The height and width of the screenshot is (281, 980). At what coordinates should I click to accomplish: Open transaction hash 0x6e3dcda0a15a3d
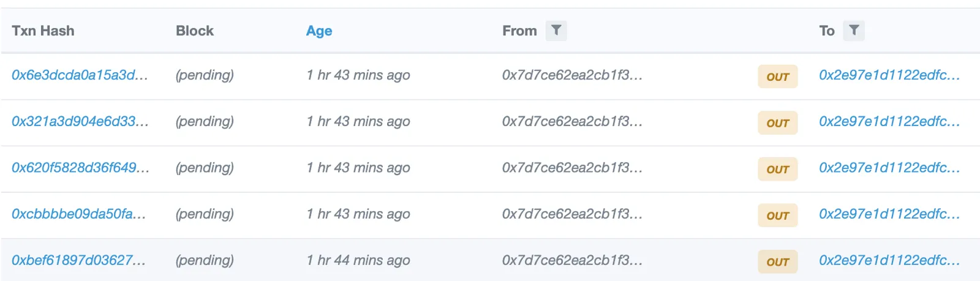(x=80, y=75)
